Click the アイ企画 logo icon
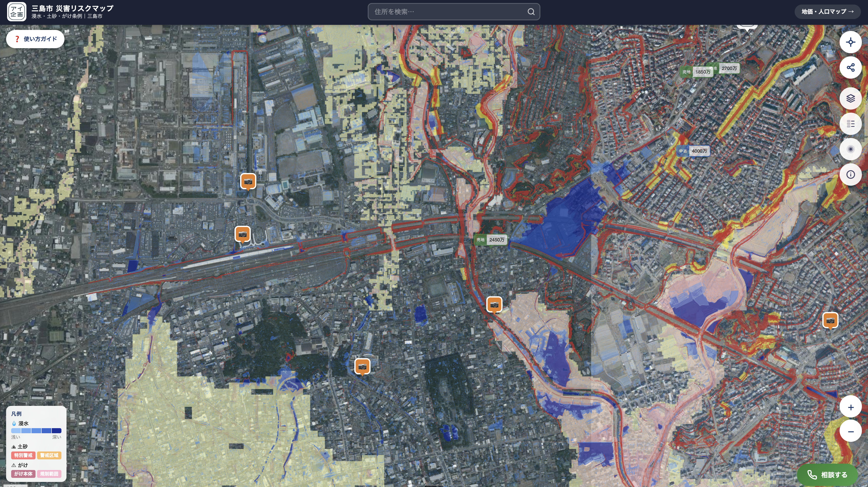The image size is (868, 487). (x=16, y=12)
